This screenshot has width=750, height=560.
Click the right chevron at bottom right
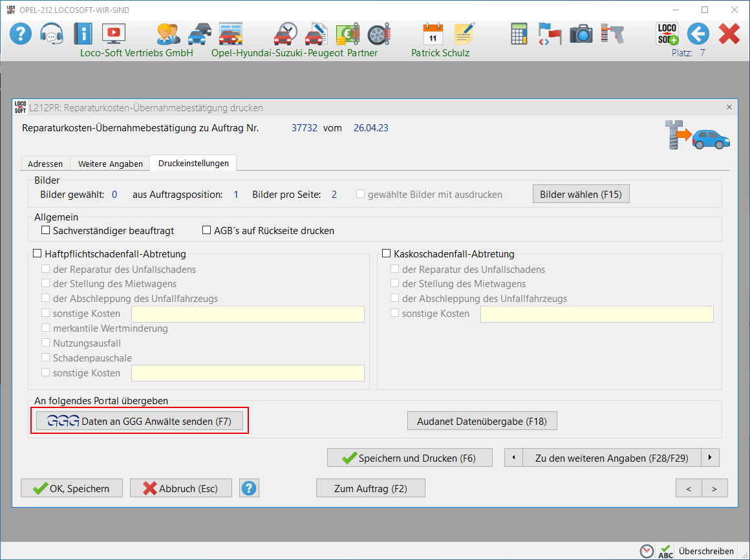[714, 488]
